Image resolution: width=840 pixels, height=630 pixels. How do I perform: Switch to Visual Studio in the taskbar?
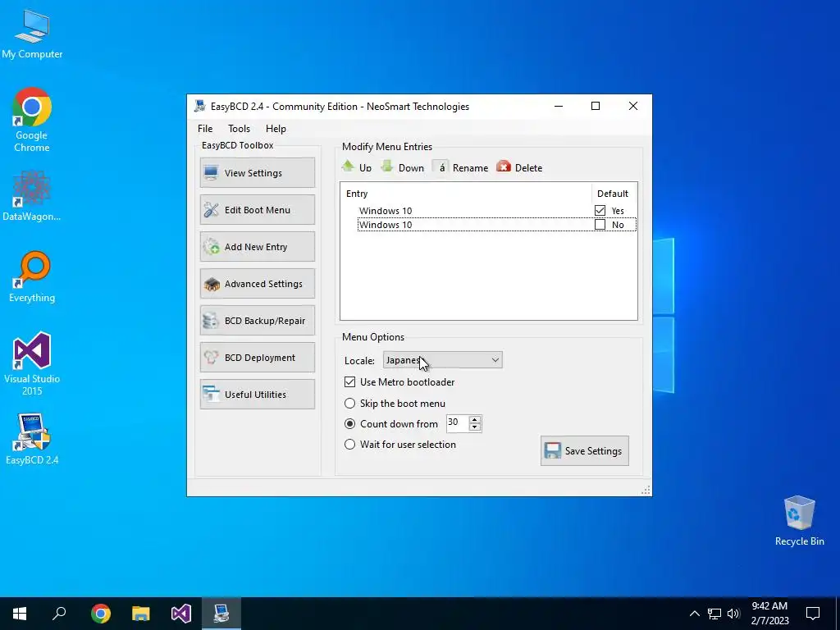pyautogui.click(x=181, y=614)
